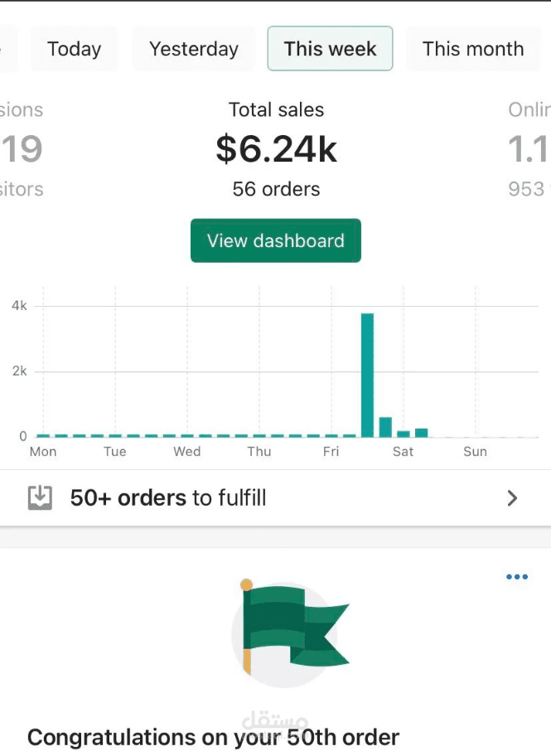Select the tall Saturday sales bar
This screenshot has width=551, height=756.
tap(367, 373)
